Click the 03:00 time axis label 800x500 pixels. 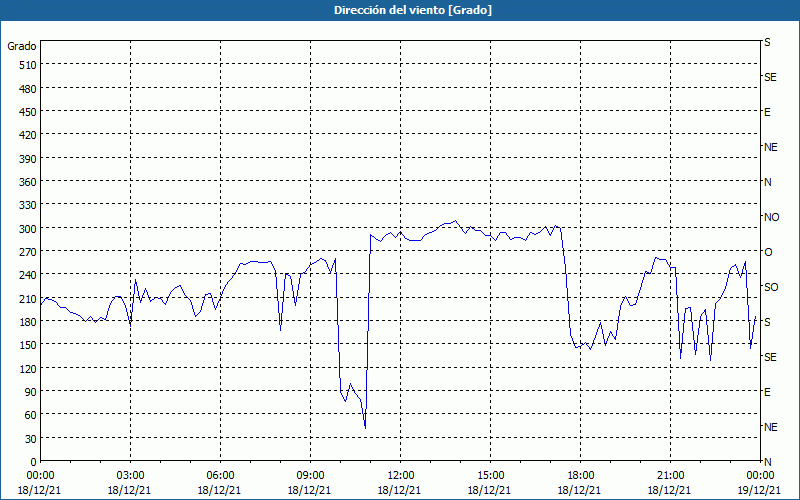[130, 476]
